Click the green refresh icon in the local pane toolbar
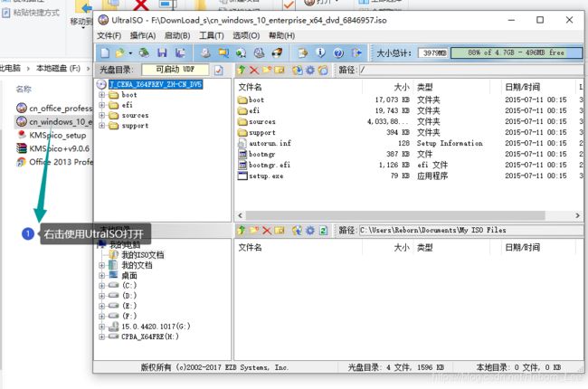This screenshot has height=389, width=588. pos(323,230)
